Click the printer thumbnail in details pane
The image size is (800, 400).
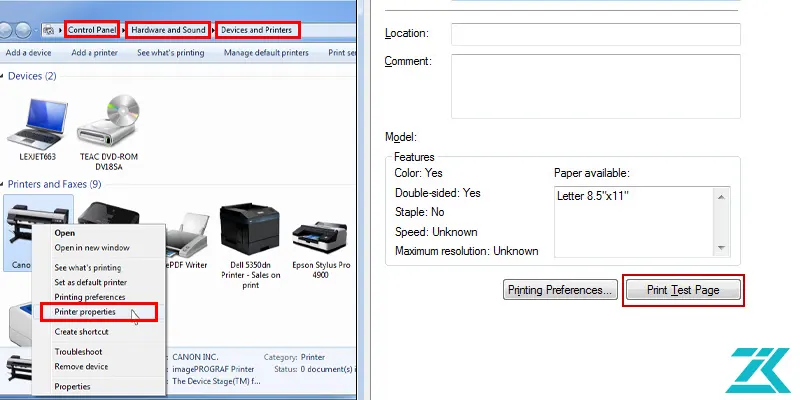tap(19, 368)
